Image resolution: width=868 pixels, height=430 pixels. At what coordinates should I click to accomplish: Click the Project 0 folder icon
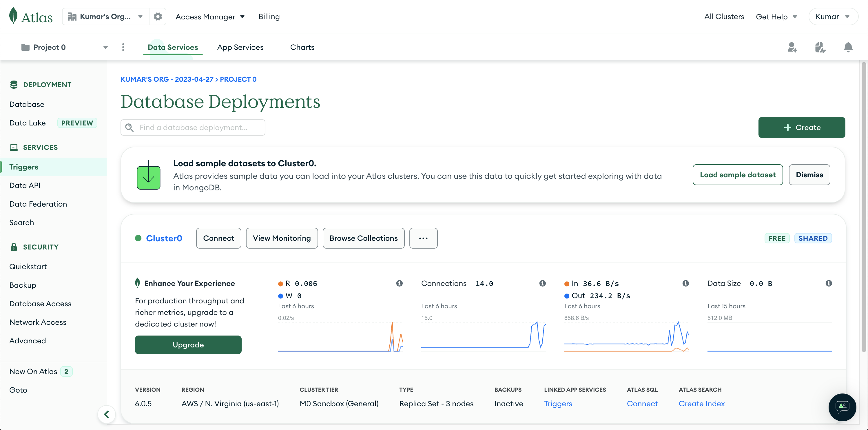click(x=25, y=47)
